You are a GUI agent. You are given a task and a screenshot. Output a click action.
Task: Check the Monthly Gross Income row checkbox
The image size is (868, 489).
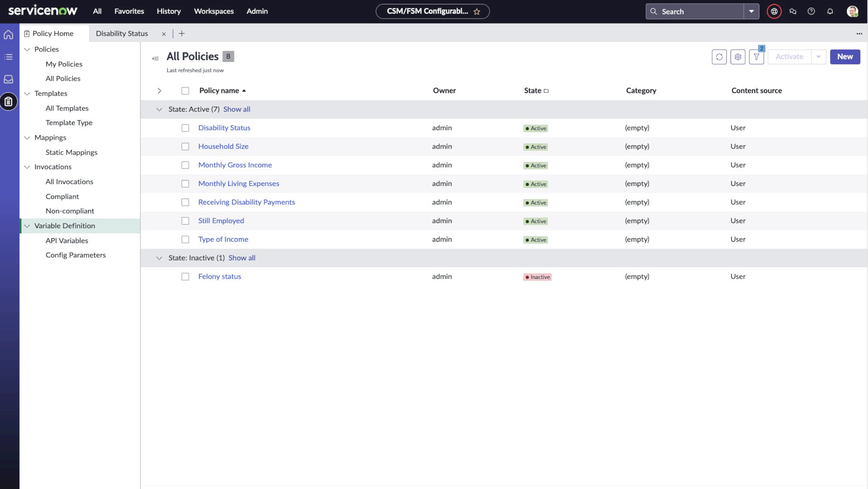click(x=185, y=165)
